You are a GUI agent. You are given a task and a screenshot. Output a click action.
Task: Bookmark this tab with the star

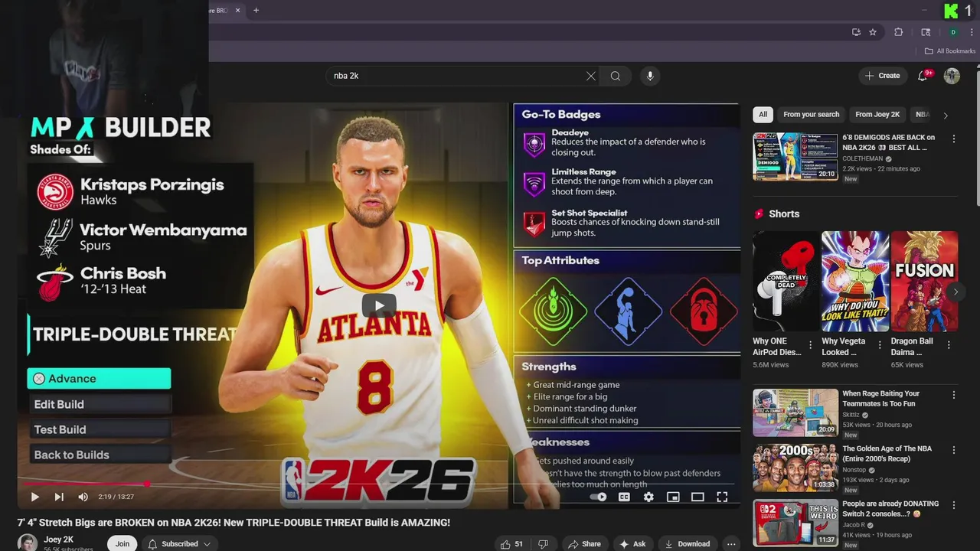tap(873, 32)
